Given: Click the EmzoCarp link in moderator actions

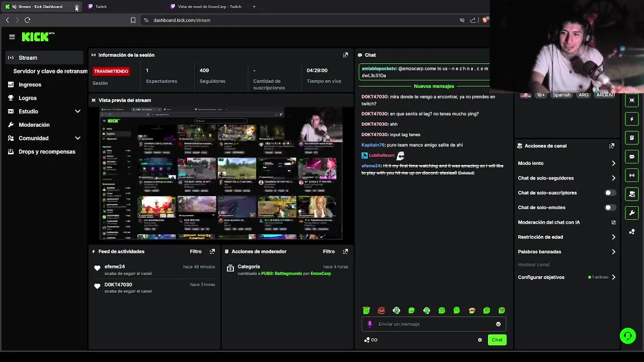Looking at the screenshot, I should 321,274.
